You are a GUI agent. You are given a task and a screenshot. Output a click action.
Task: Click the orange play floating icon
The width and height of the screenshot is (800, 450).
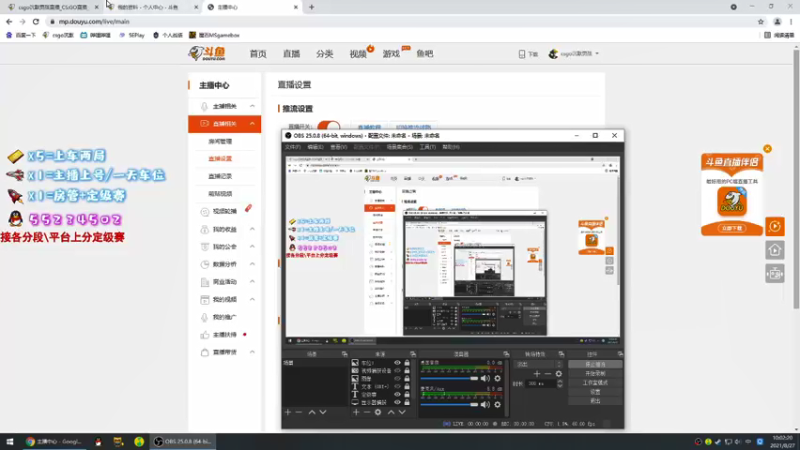pos(774,227)
